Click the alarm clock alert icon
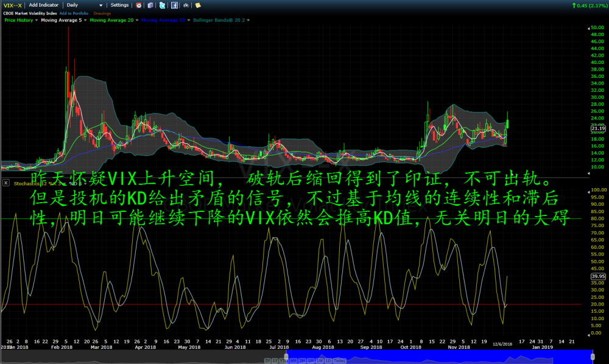This screenshot has height=364, width=609. click(x=139, y=5)
